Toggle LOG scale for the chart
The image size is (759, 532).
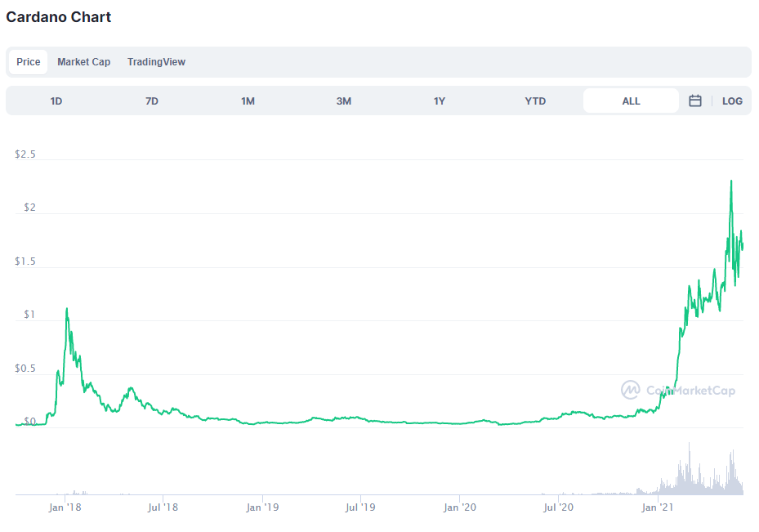pos(732,101)
